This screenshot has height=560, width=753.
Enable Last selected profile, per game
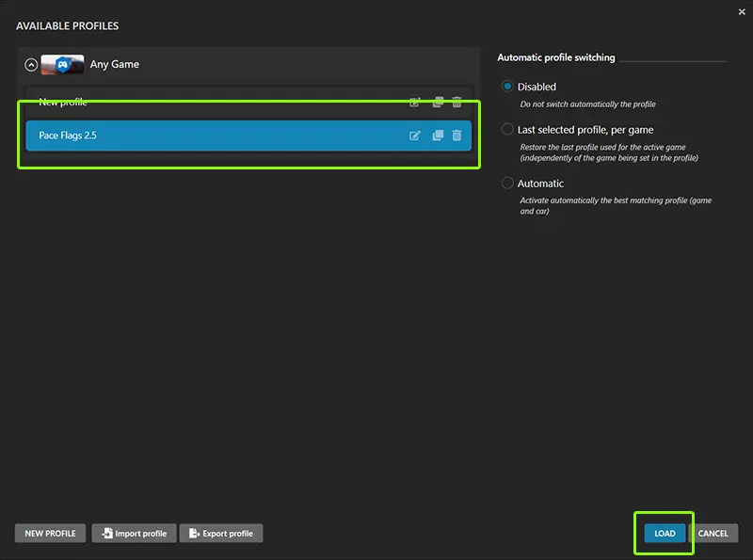tap(508, 130)
